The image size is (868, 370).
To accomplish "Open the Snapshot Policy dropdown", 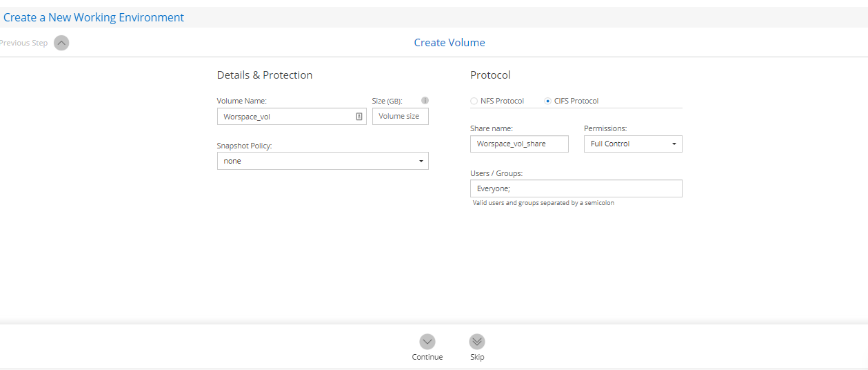I will click(x=323, y=161).
